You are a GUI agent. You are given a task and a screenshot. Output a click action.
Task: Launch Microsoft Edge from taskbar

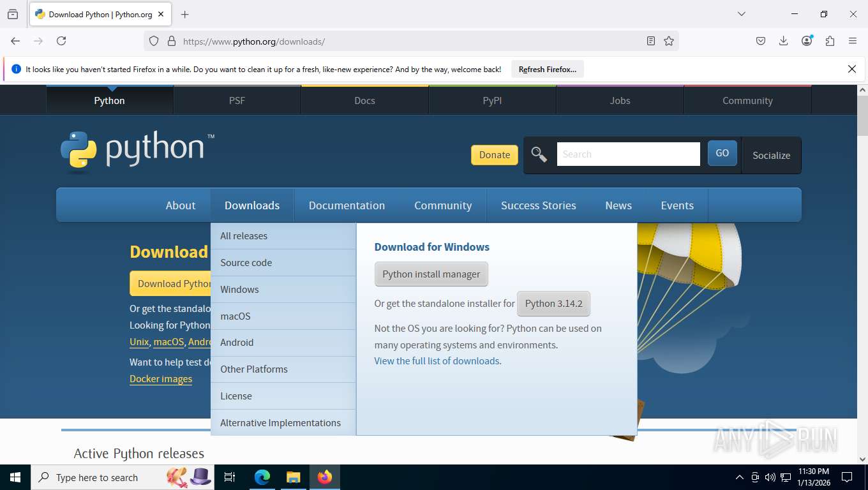[262, 477]
